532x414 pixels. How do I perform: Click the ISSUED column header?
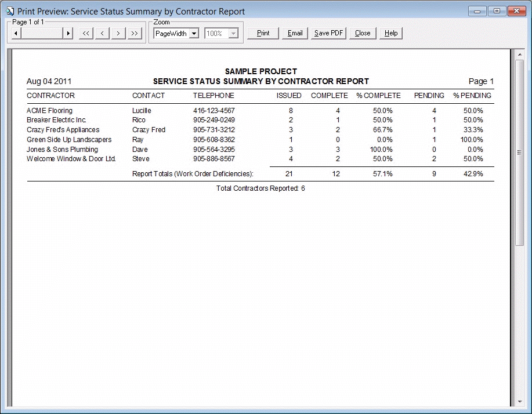289,96
